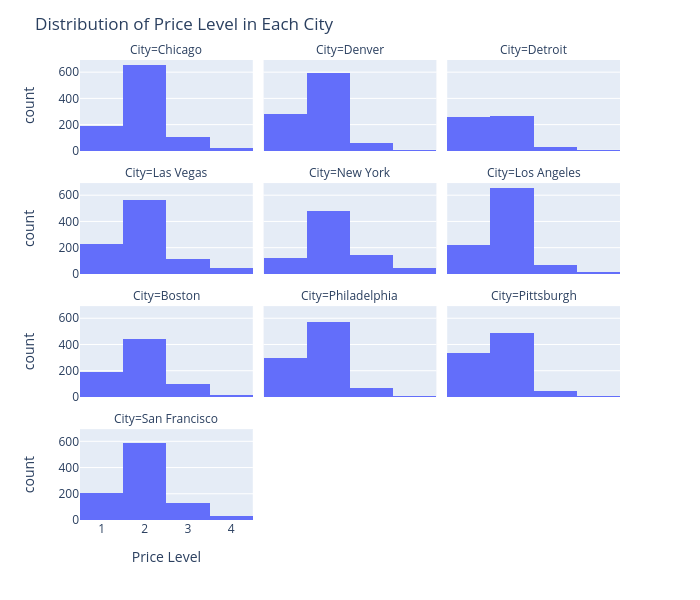Select the tallest bar in the Chicago histogram
Viewport: 700px width, 600px height.
tap(144, 108)
